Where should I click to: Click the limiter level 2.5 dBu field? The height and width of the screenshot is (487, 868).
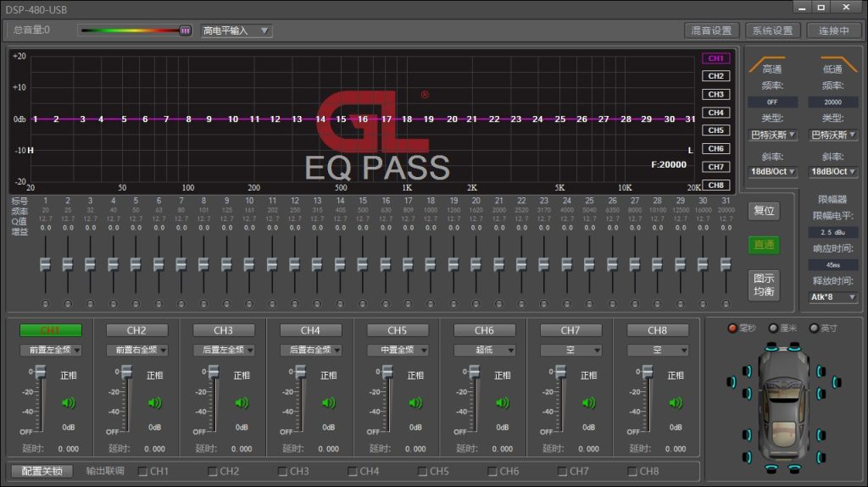tap(833, 232)
